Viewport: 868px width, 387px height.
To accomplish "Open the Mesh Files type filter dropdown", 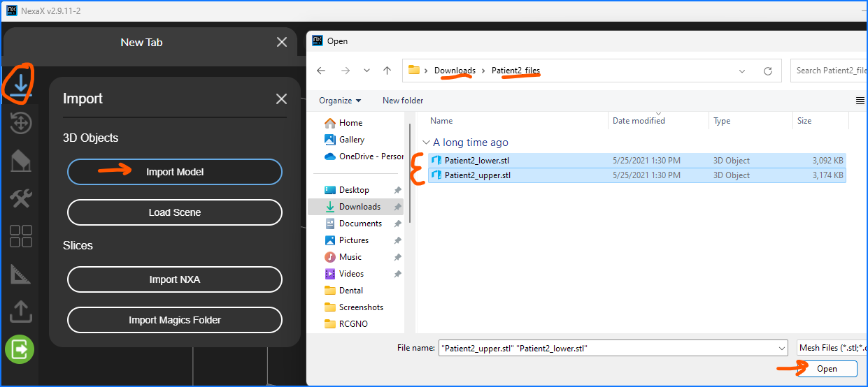I will click(832, 348).
